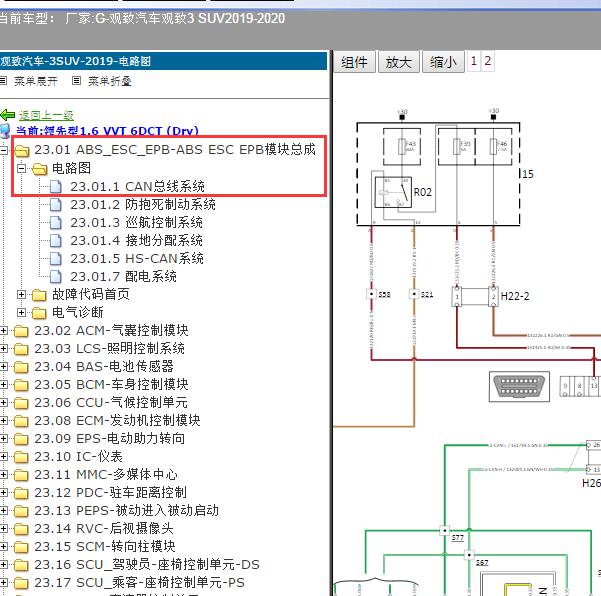Click splice point S58
This screenshot has width=601, height=596.
click(x=371, y=294)
